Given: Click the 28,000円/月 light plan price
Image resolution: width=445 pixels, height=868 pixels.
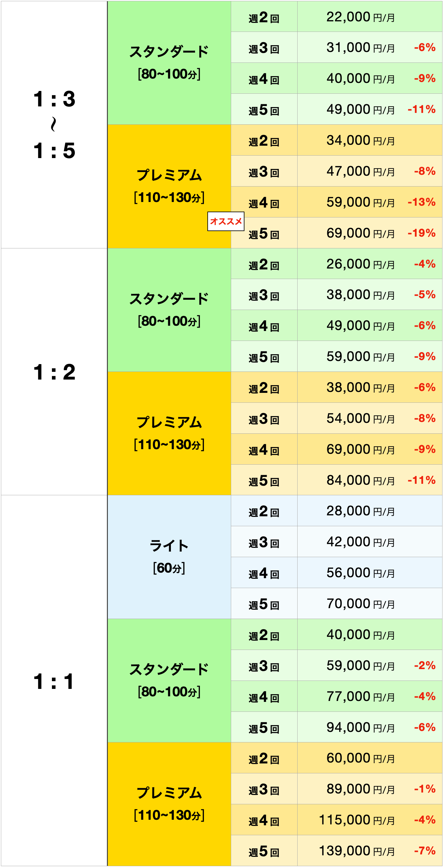Looking at the screenshot, I should point(361,511).
